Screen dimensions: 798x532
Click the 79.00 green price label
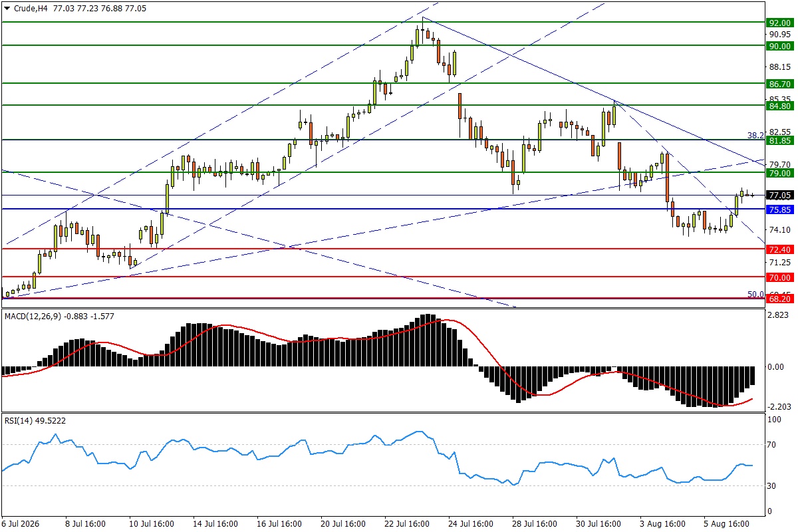point(779,173)
